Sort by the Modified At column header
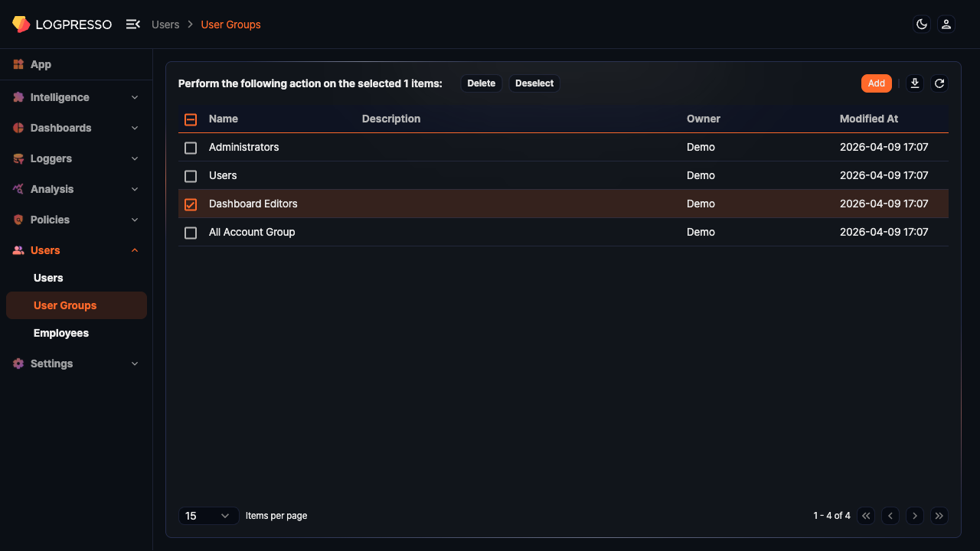 869,119
